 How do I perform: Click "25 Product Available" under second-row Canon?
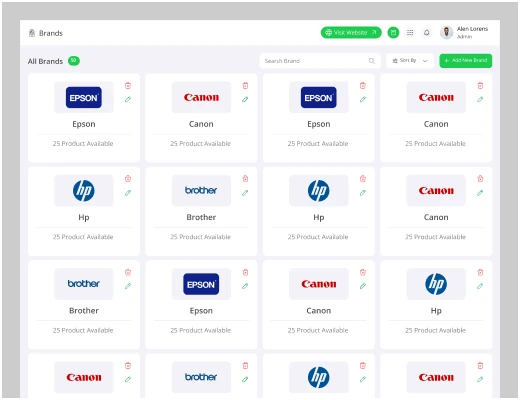435,237
